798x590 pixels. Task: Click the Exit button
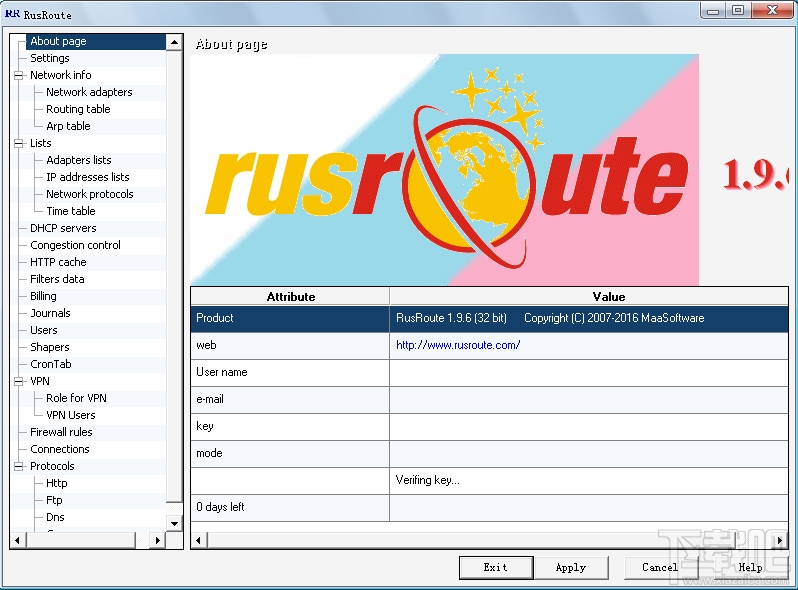click(x=496, y=568)
